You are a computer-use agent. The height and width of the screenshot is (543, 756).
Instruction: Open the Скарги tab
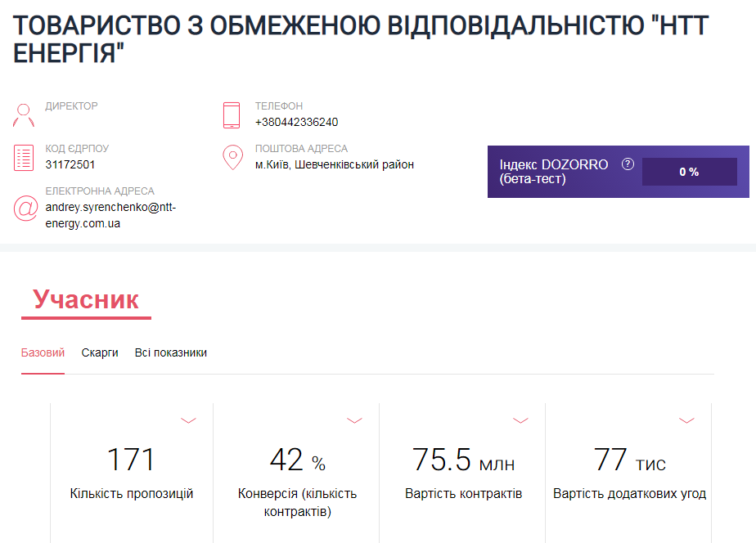coord(100,353)
